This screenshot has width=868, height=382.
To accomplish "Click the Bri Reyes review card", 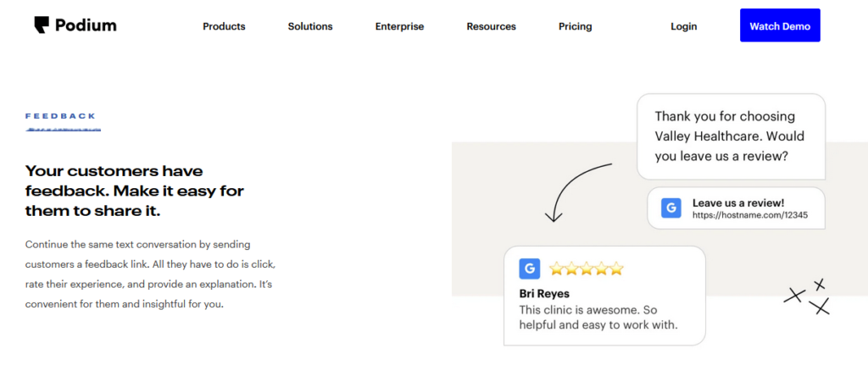I will pyautogui.click(x=604, y=296).
